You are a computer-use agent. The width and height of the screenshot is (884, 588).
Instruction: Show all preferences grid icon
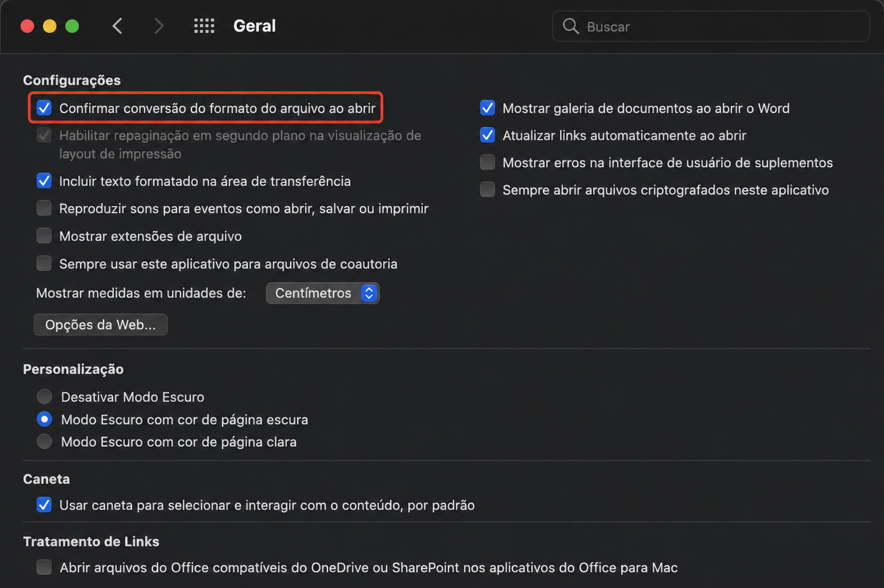pos(204,26)
